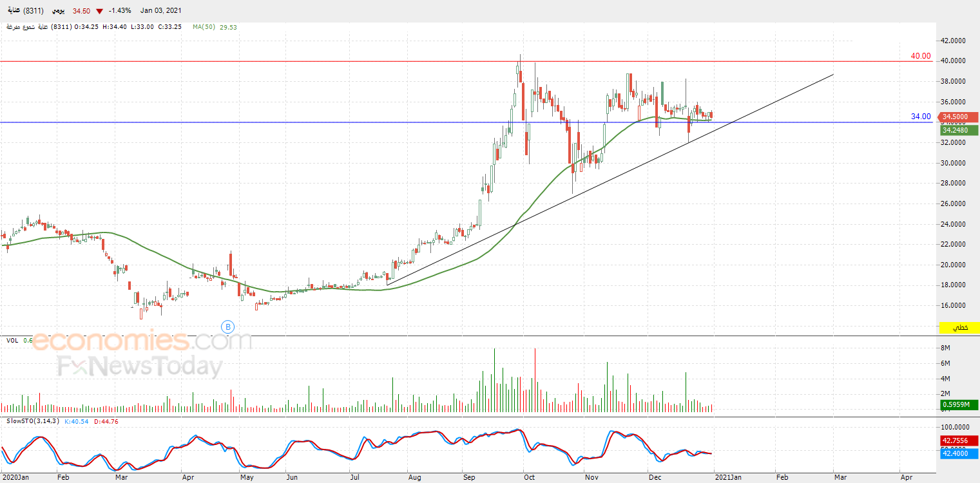Click the VOL volume indicator label
This screenshot has height=483, width=980.
(x=12, y=340)
